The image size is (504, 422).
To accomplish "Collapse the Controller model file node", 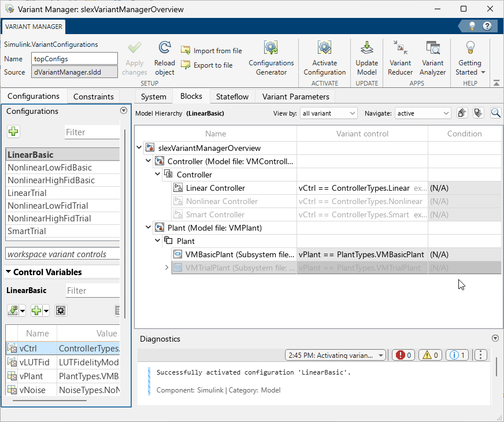I will (x=148, y=161).
